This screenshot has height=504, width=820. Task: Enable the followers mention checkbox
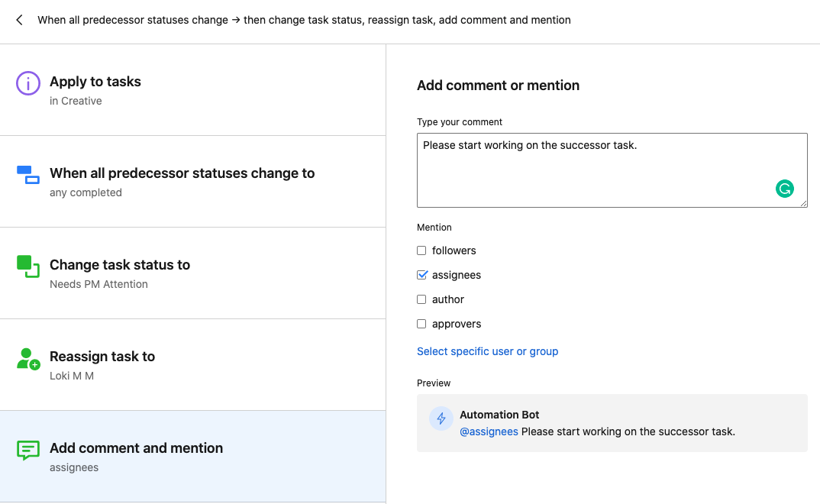[421, 250]
